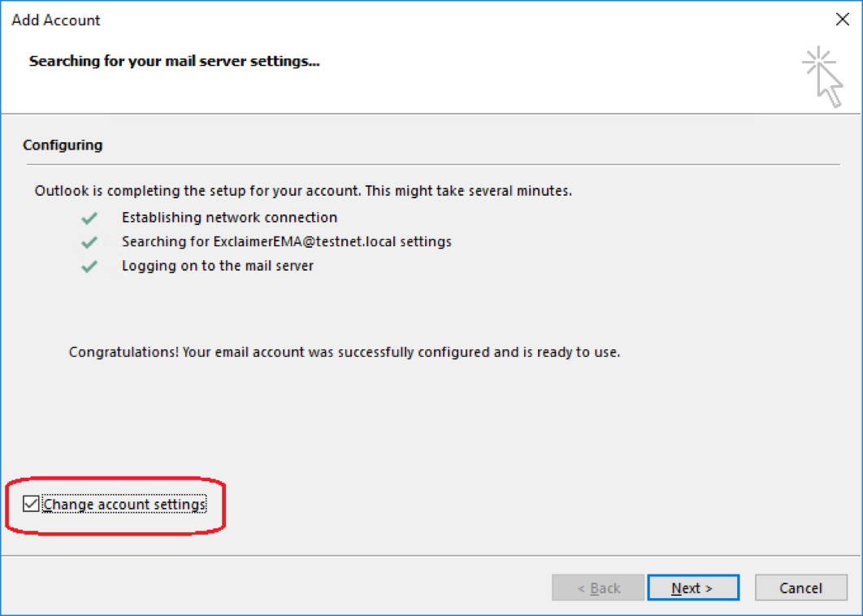Image resolution: width=863 pixels, height=616 pixels.
Task: Click the checkmark beside Searching for ExclaimerEMA settings
Action: [89, 242]
